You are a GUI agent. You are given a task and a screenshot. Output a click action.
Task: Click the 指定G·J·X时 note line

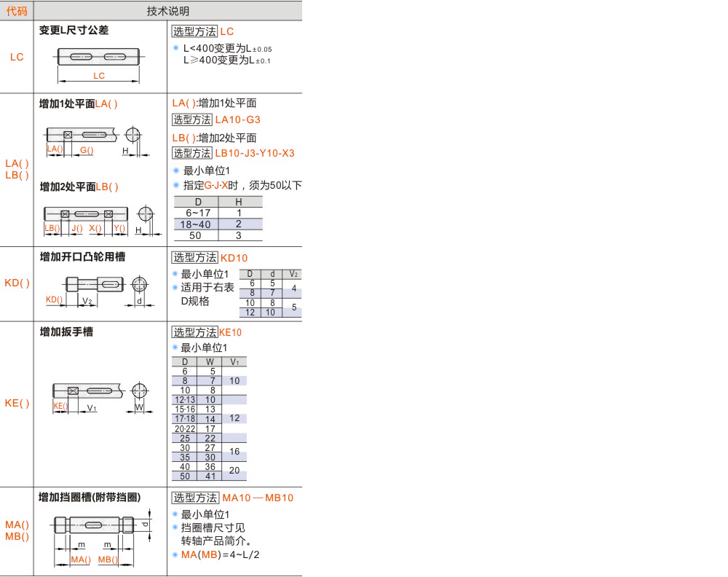(x=242, y=185)
